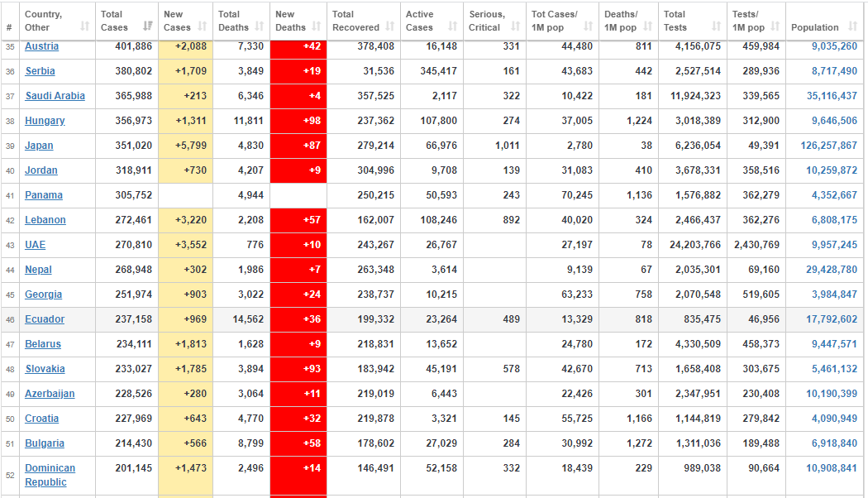Click the Tot Cases/1M pop header text

click(555, 21)
